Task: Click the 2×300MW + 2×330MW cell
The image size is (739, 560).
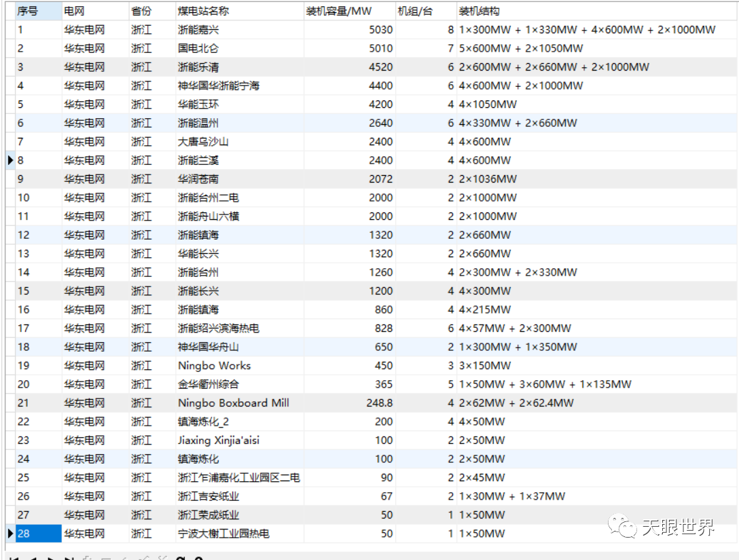Action: coord(596,272)
